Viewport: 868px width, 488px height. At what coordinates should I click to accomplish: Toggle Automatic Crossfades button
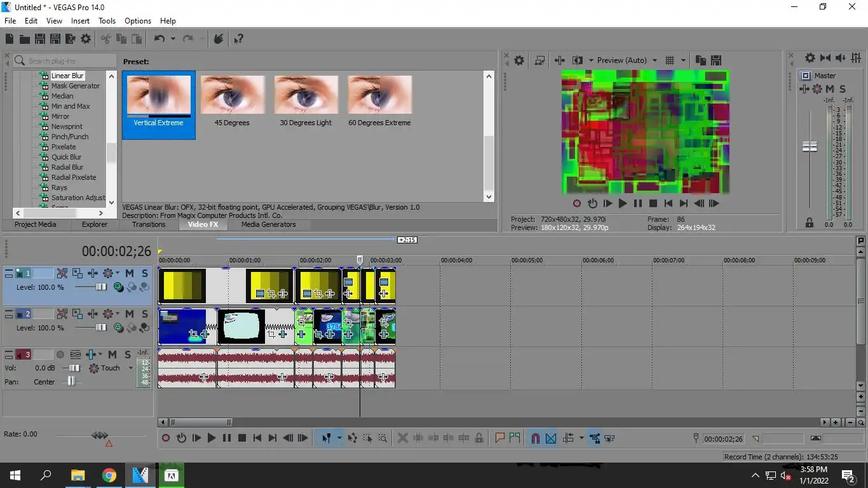coord(551,438)
